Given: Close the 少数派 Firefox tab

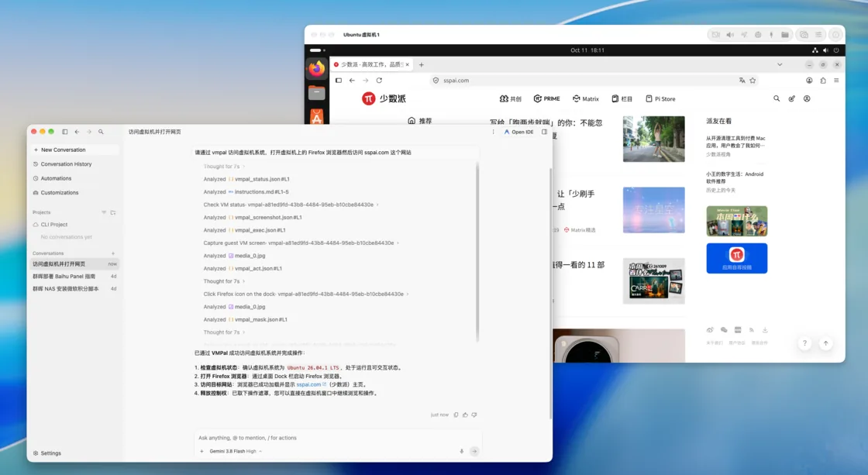Looking at the screenshot, I should (x=408, y=65).
